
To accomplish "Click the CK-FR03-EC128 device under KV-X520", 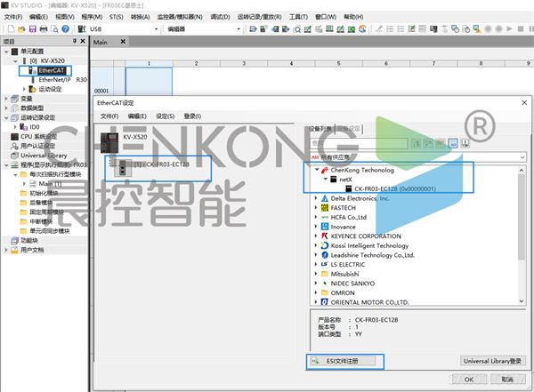I will point(160,164).
